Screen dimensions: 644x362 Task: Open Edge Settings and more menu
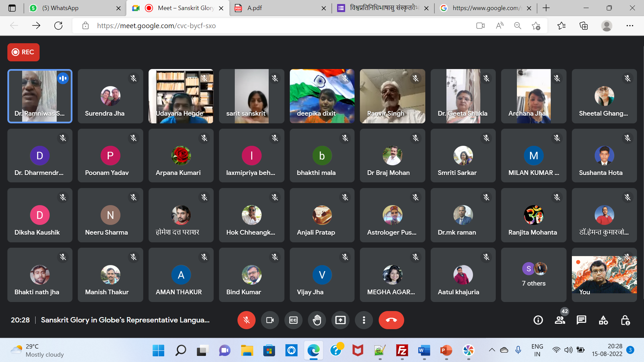coord(630,26)
